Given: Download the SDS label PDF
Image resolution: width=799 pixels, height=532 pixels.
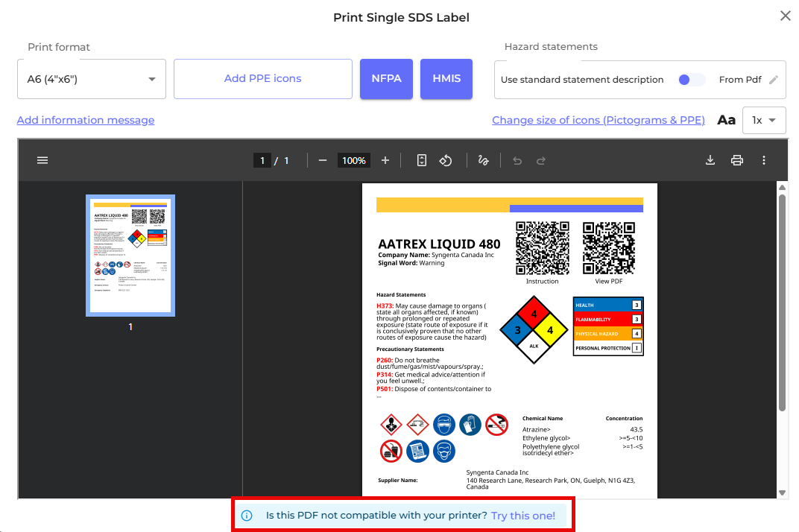Looking at the screenshot, I should coord(710,160).
